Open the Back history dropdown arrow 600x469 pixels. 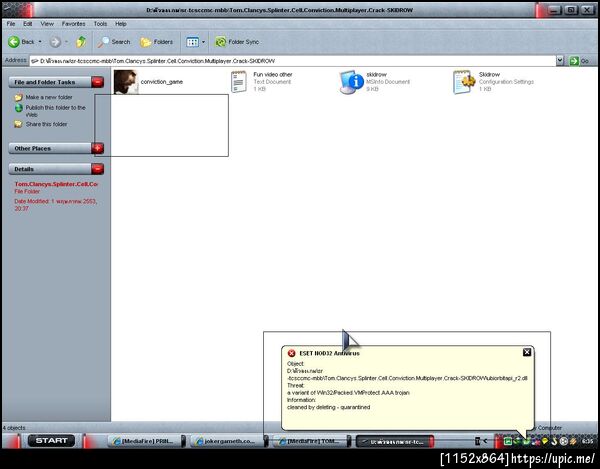40,42
